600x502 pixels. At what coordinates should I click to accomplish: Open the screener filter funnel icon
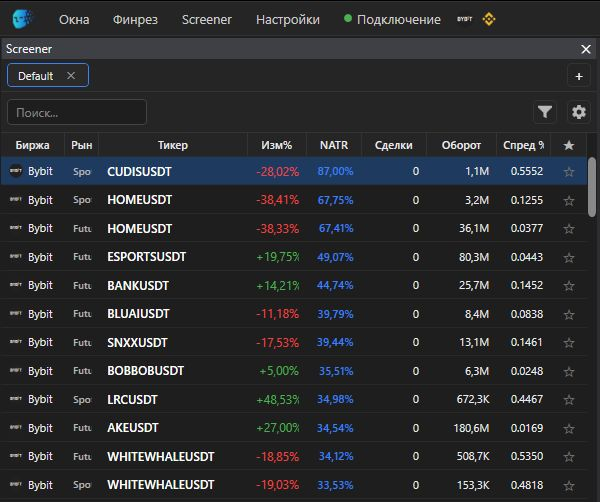[545, 112]
